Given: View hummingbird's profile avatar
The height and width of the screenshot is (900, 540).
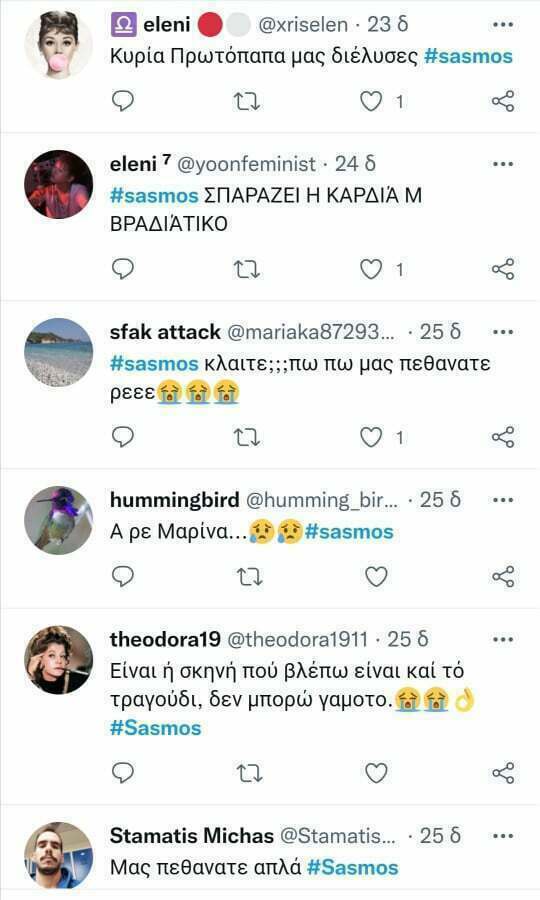Looking at the screenshot, I should [x=59, y=520].
